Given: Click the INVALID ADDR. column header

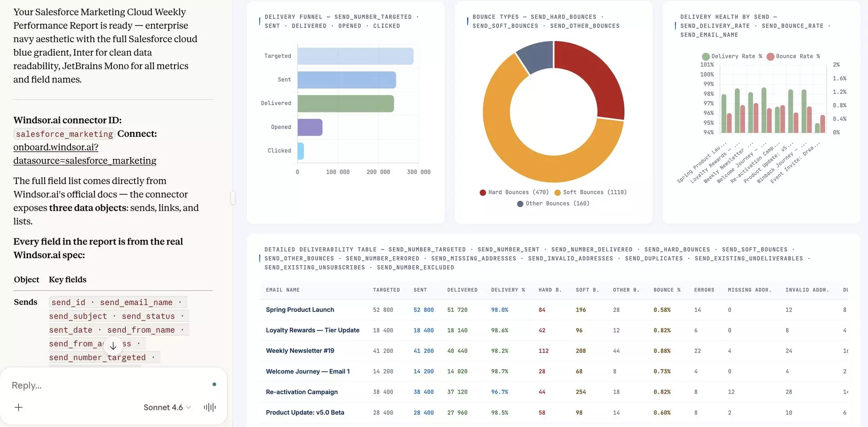Looking at the screenshot, I should [x=807, y=290].
